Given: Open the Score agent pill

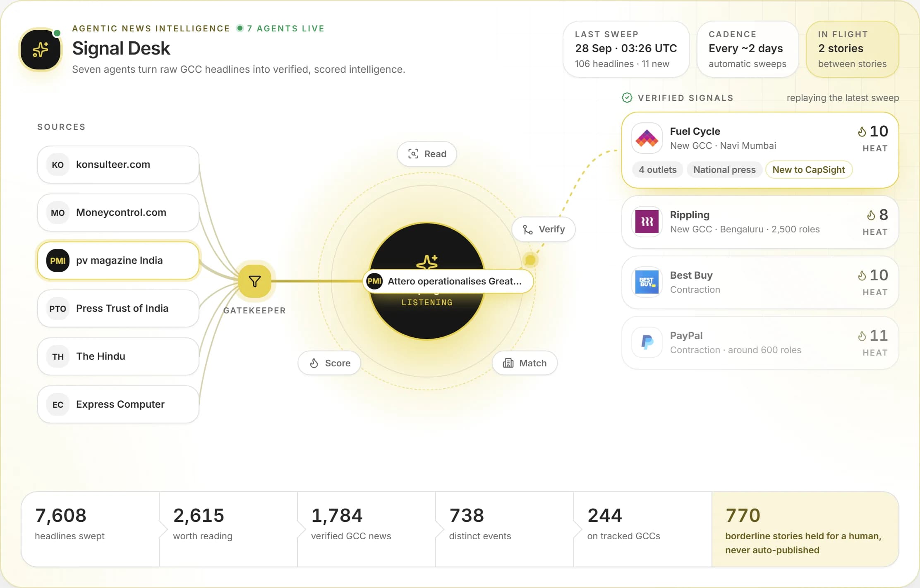Looking at the screenshot, I should (329, 363).
